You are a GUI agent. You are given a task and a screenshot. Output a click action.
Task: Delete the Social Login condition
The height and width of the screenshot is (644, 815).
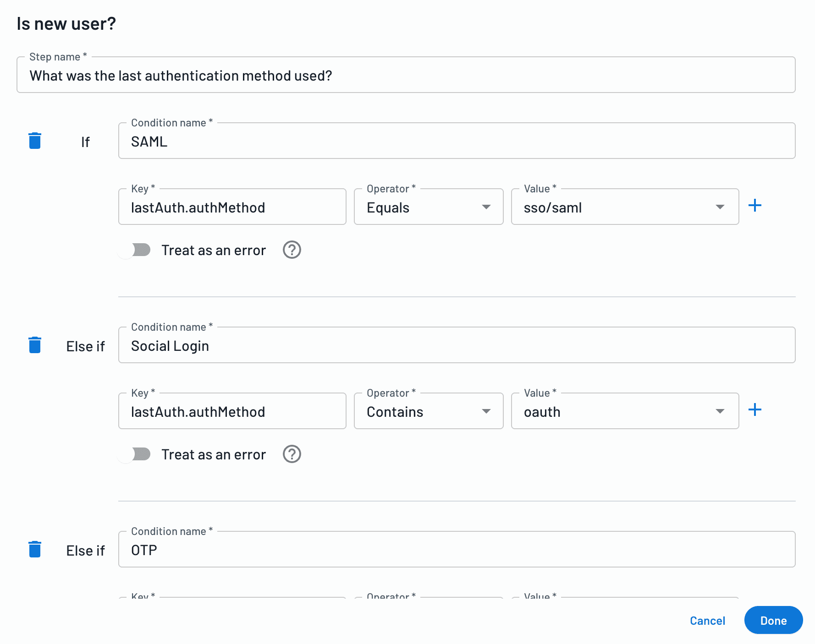(35, 345)
